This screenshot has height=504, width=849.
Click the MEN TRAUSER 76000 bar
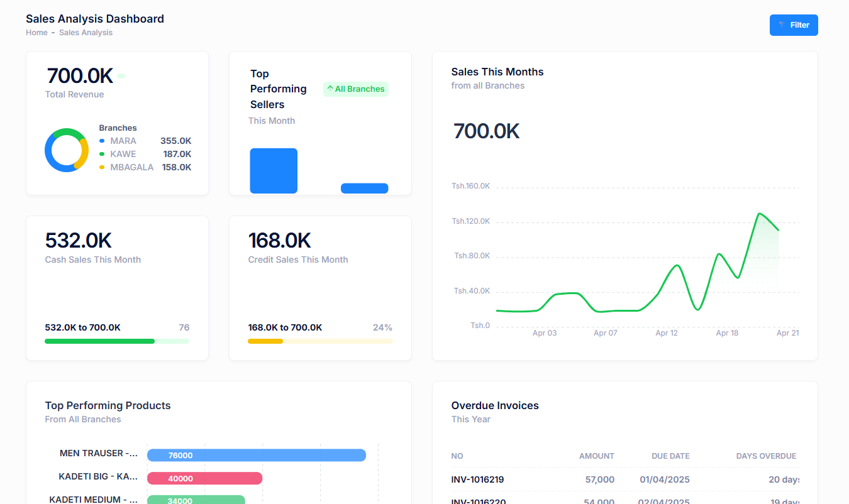click(256, 455)
